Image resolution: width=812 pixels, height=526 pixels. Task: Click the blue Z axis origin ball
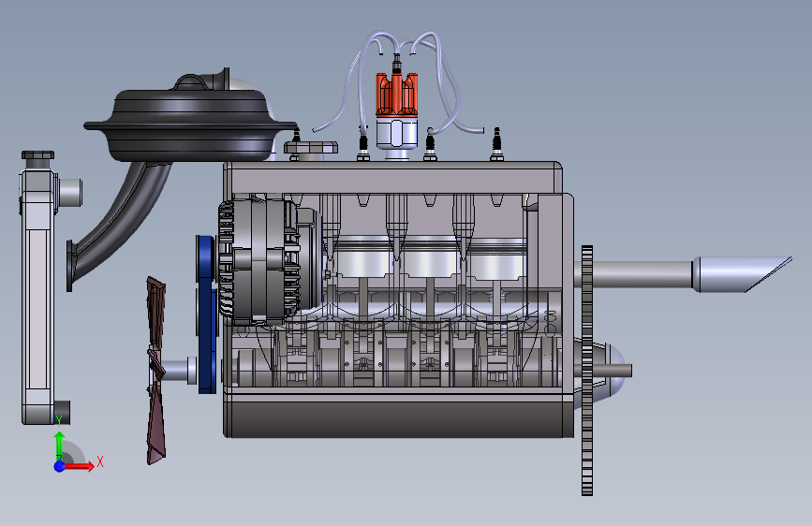tap(60, 466)
